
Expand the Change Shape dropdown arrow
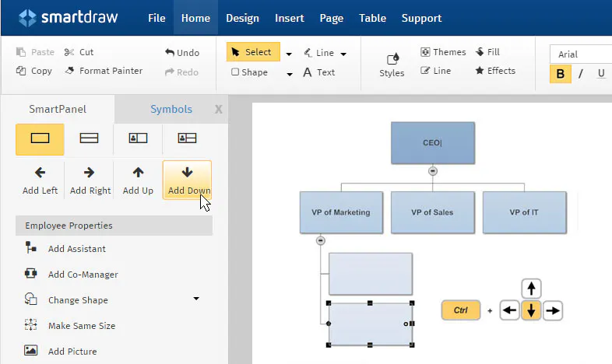(196, 299)
